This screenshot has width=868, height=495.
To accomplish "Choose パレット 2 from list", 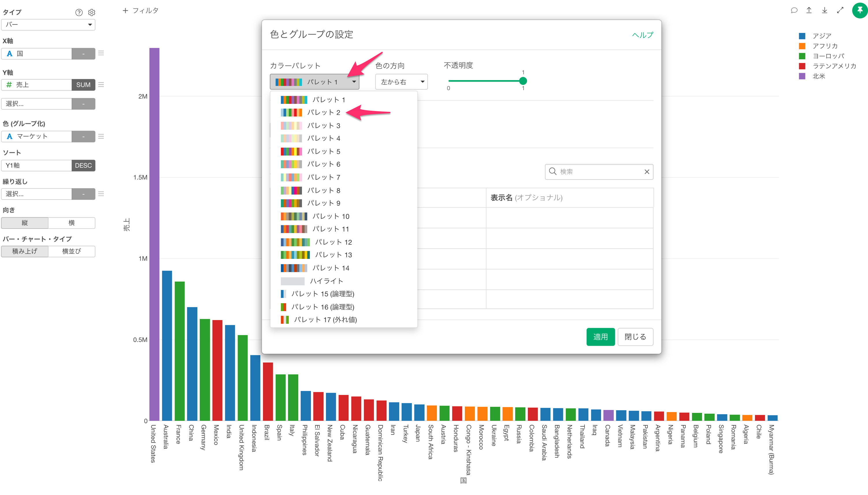I will [344, 112].
